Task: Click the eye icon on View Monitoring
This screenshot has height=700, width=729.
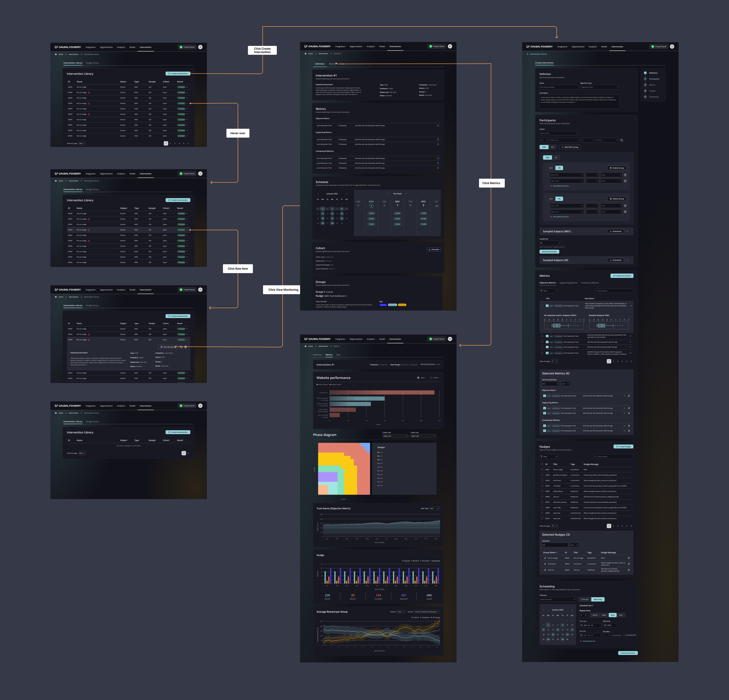Action: pos(162,347)
